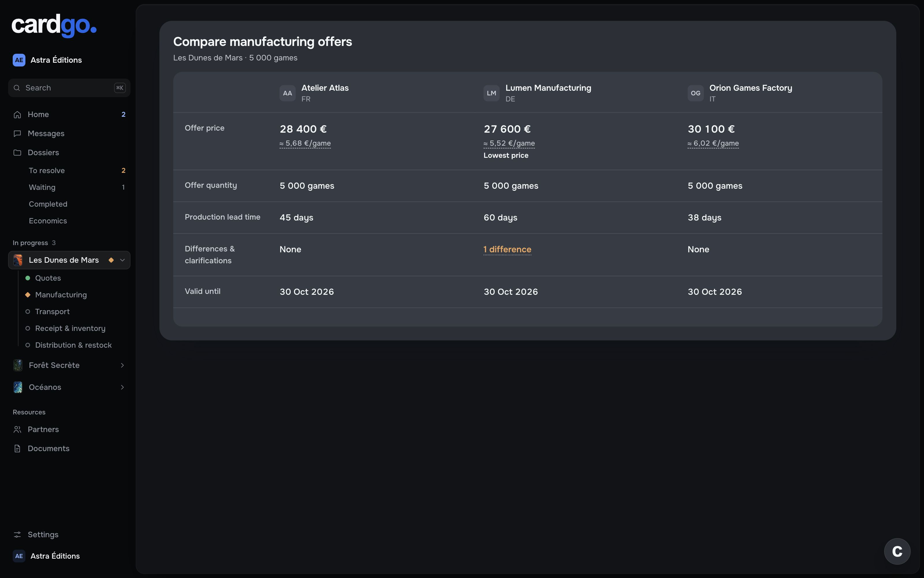The image size is (924, 578).
Task: Click the Partners people icon
Action: 17,430
